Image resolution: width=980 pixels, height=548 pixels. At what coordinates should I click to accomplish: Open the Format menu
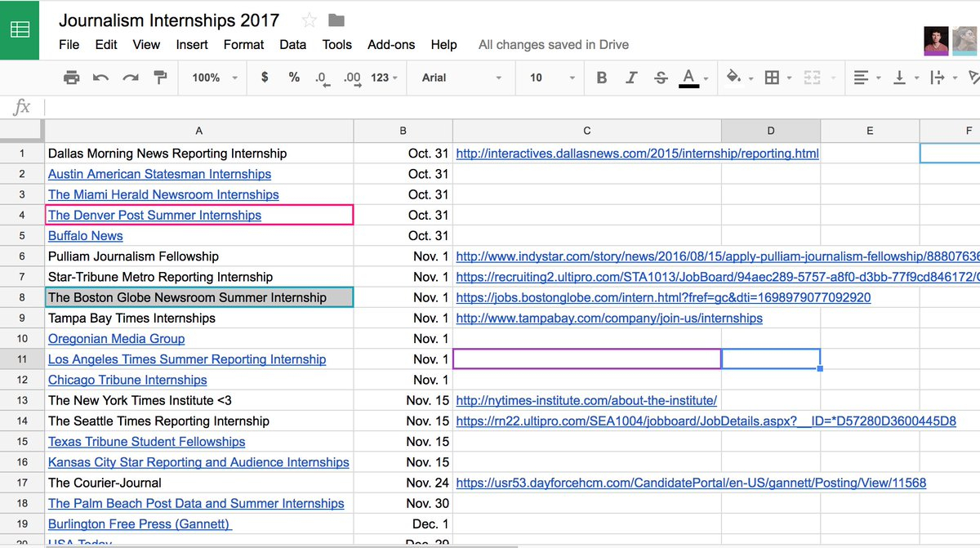[x=243, y=45]
